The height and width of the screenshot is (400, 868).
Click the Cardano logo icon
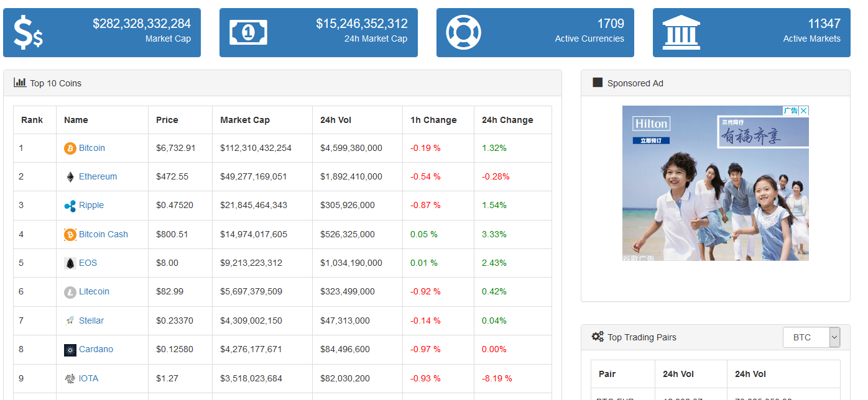coord(70,350)
